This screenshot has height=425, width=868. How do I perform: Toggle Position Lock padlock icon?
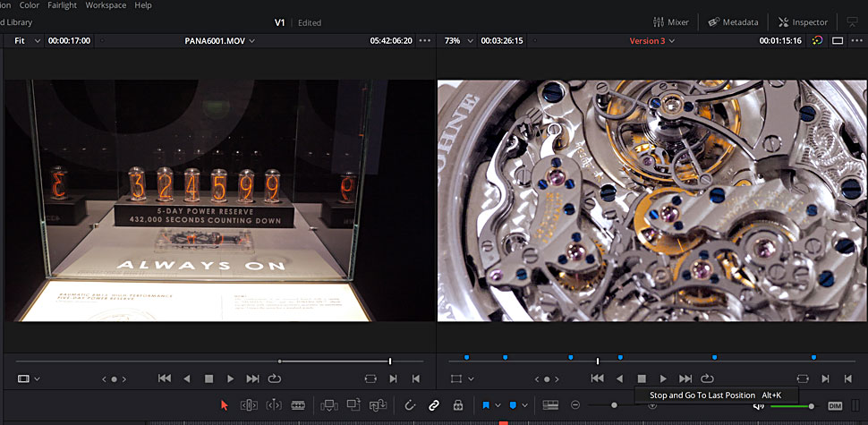pyautogui.click(x=458, y=405)
